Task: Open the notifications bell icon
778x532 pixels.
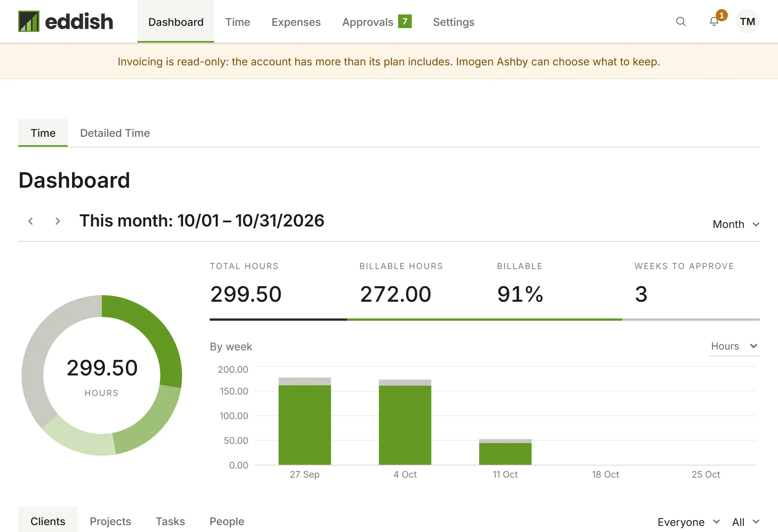Action: pos(714,22)
